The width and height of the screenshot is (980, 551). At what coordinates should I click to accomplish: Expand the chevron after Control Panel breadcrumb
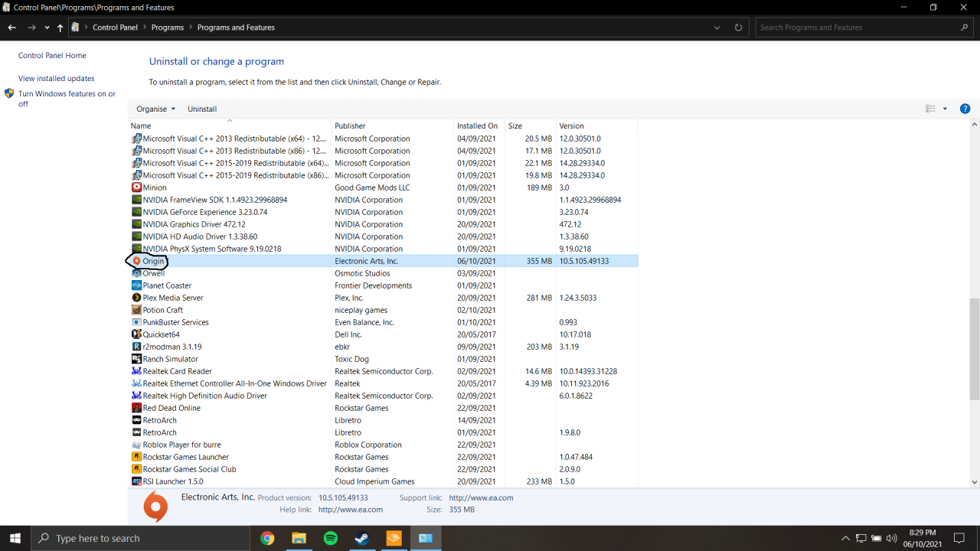click(x=145, y=28)
